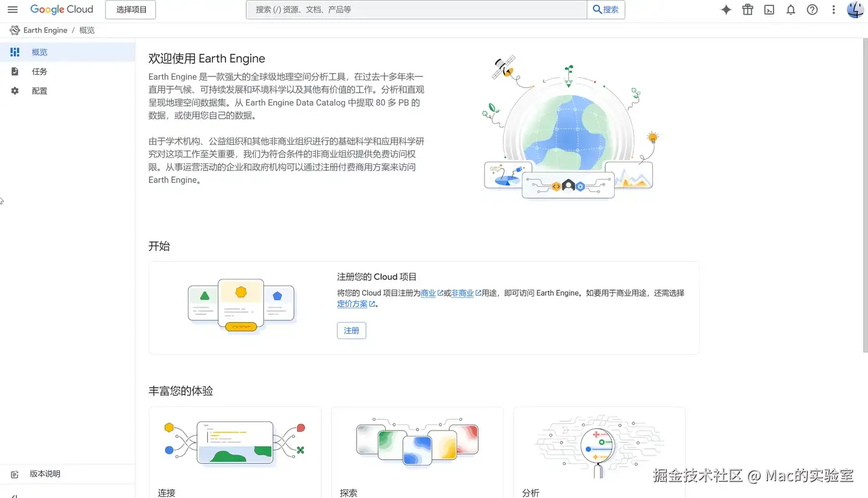The image size is (868, 498).
Task: Select the 概览 sidebar item
Action: tap(68, 52)
